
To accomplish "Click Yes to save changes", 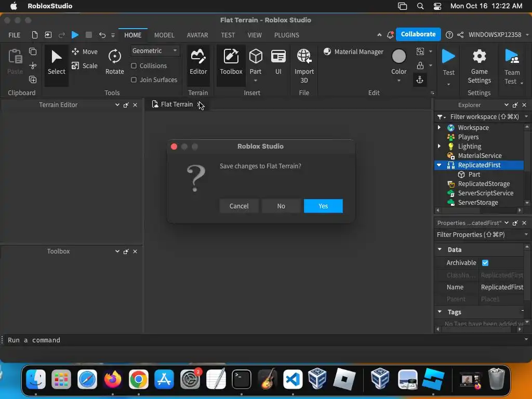I will 323,206.
